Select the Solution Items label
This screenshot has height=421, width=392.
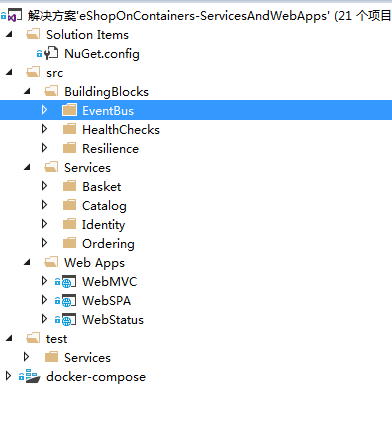(87, 35)
